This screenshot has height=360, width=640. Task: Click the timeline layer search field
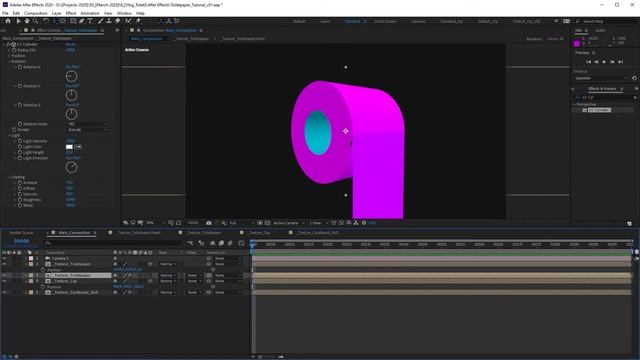pyautogui.click(x=113, y=243)
